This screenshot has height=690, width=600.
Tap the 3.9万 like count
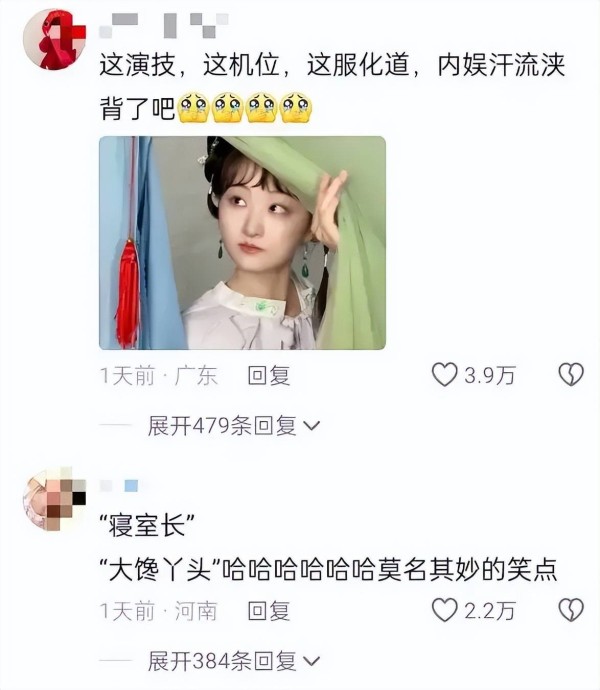pyautogui.click(x=490, y=376)
